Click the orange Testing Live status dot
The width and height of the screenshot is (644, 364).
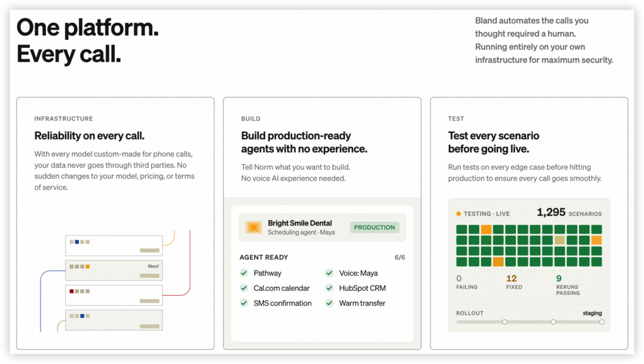(x=458, y=214)
